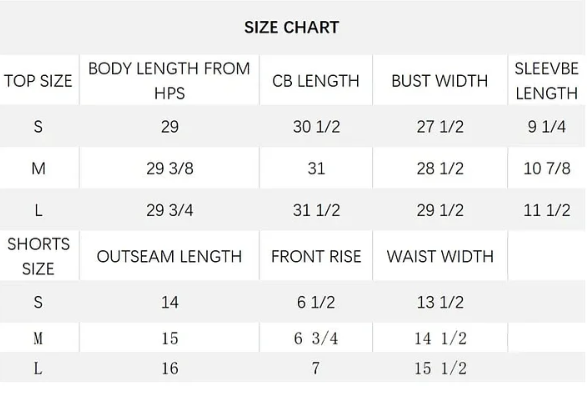Click the OUTSEAM LENGTH header
This screenshot has height=401, width=587.
tap(169, 256)
